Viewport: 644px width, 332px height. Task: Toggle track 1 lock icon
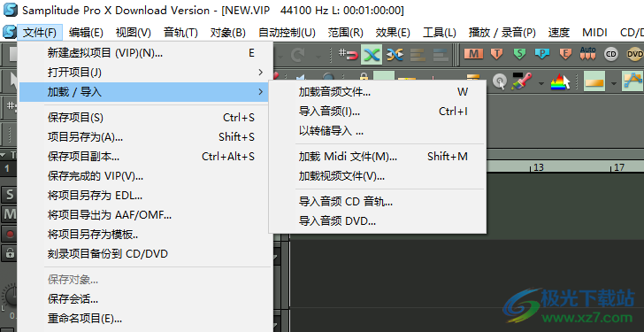(9, 252)
